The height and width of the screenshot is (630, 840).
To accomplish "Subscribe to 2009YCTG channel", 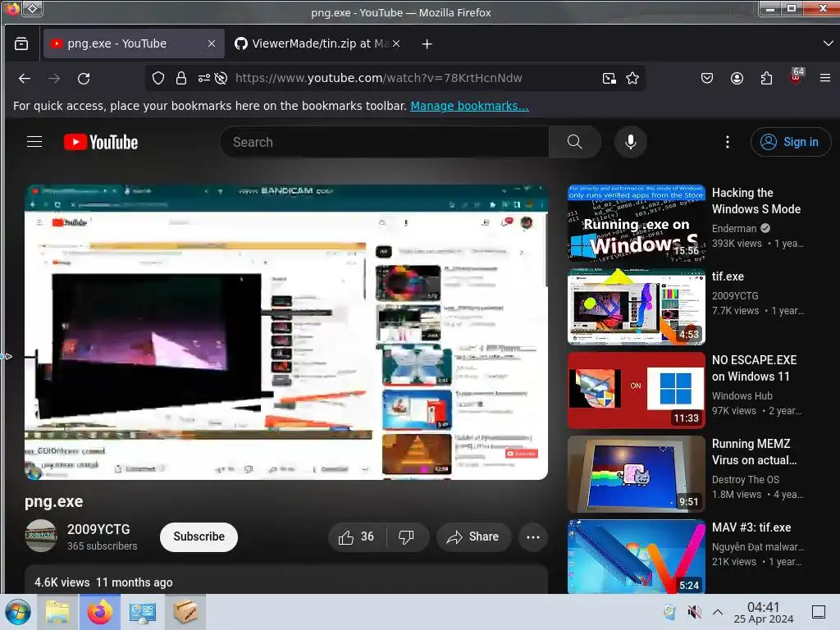I will pyautogui.click(x=199, y=536).
